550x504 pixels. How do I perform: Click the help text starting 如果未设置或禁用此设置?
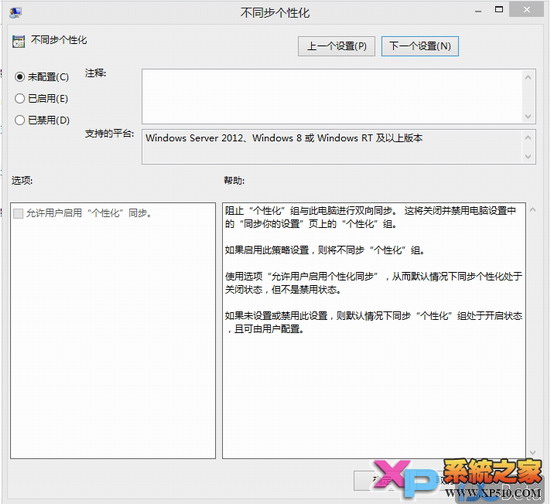click(x=374, y=322)
